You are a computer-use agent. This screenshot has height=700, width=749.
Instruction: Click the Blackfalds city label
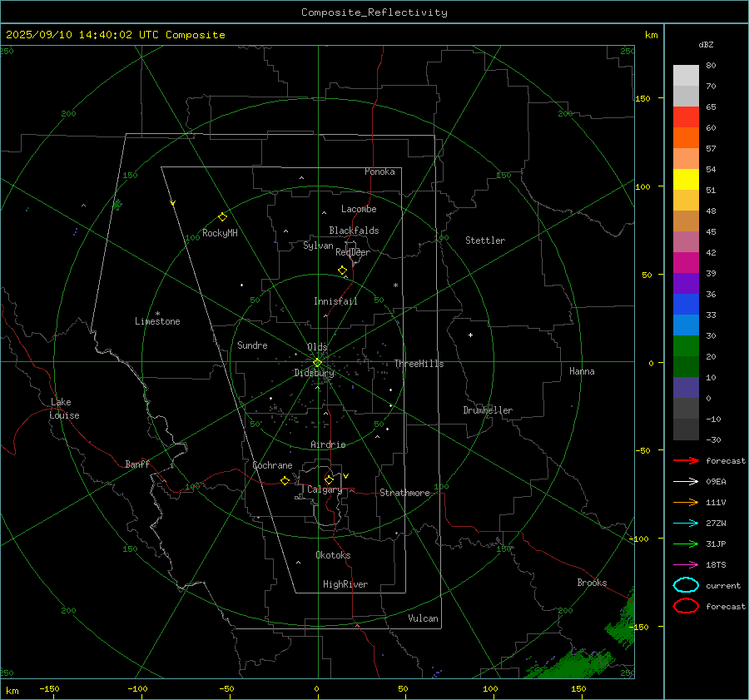[354, 231]
